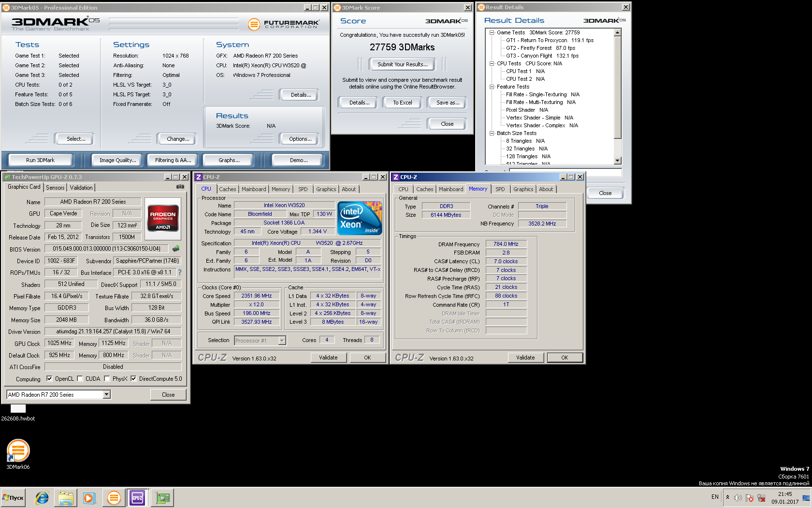Click the BIOS save chip icon in GPU-Z

(176, 249)
